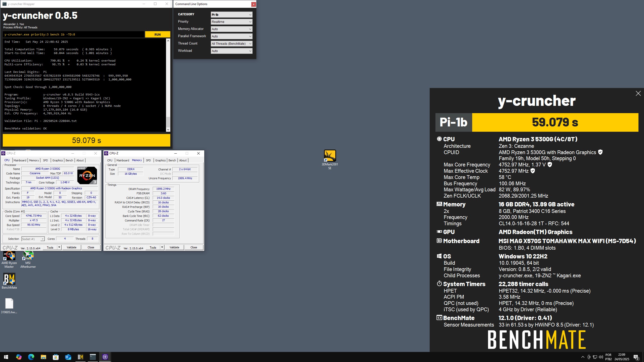Switch to Bench tab in left CPU-Z
The width and height of the screenshot is (644, 362).
(69, 160)
